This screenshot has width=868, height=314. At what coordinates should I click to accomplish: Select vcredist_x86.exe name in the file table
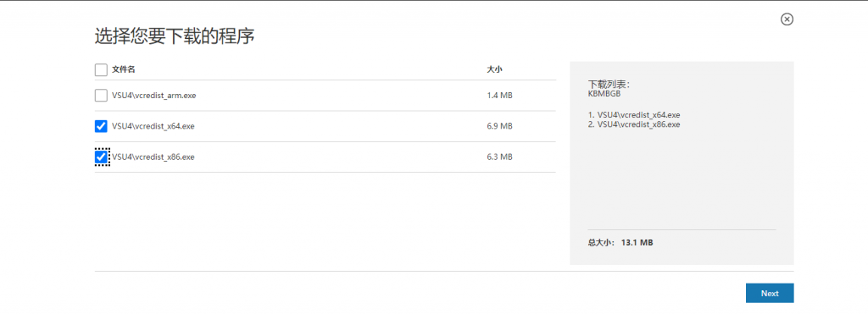click(x=153, y=157)
